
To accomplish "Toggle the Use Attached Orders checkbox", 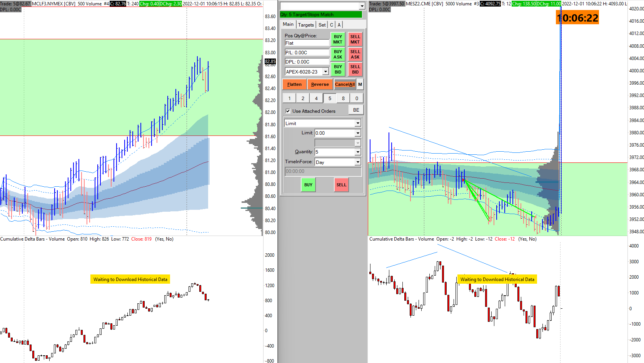I will (288, 111).
